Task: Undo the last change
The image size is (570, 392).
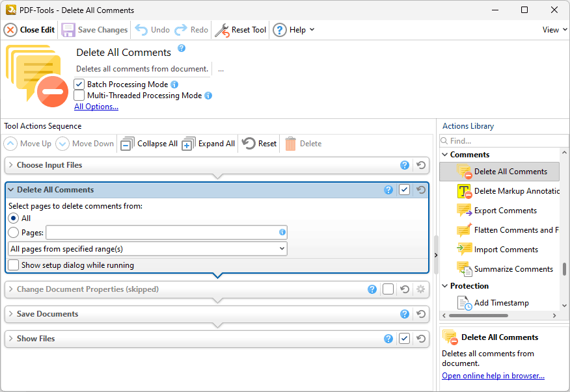Action: [152, 30]
